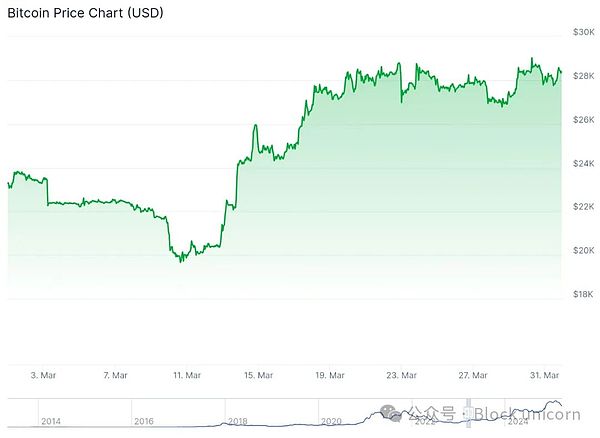The width and height of the screenshot is (600, 438).
Task: Click the 11. Mar date label
Action: [x=187, y=375]
